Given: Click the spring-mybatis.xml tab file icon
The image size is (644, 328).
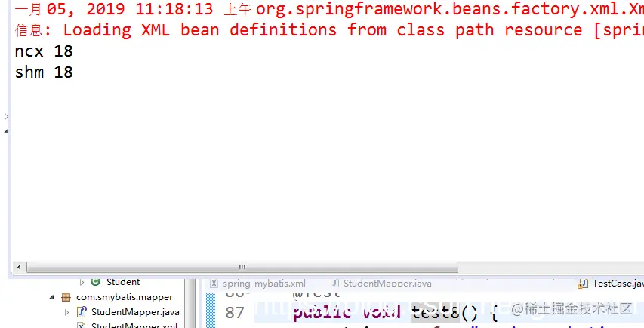Looking at the screenshot, I should [214, 284].
